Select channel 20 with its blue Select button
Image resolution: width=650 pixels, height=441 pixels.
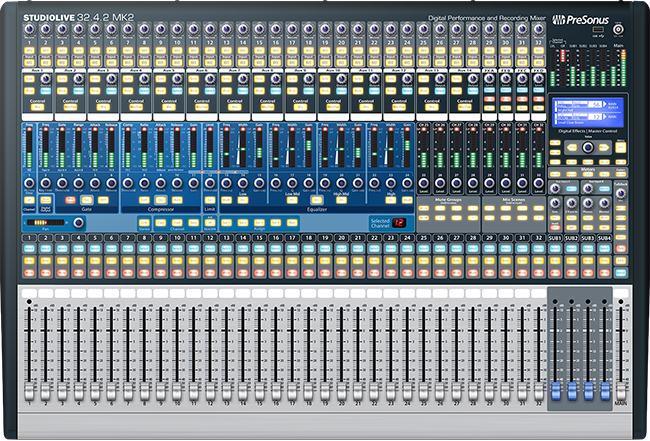tap(341, 249)
